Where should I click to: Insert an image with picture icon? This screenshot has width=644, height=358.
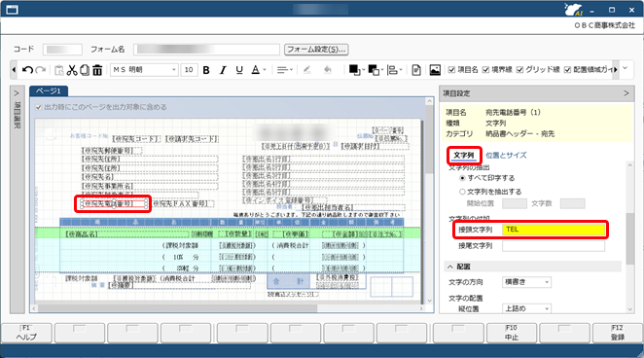click(x=435, y=70)
